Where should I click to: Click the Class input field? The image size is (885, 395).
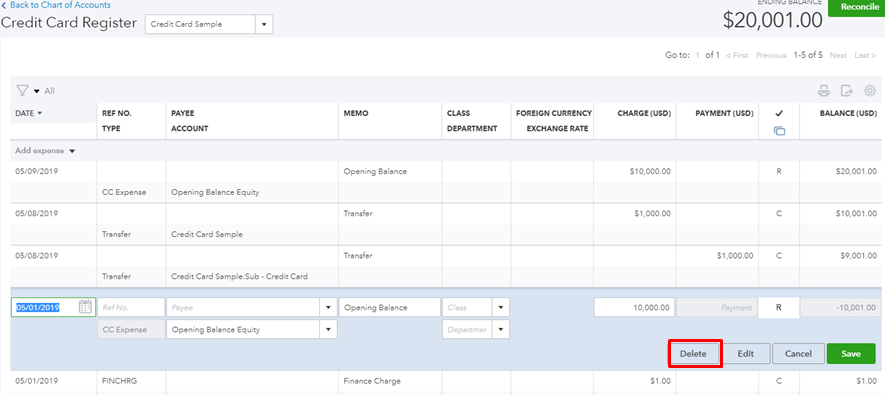[468, 308]
